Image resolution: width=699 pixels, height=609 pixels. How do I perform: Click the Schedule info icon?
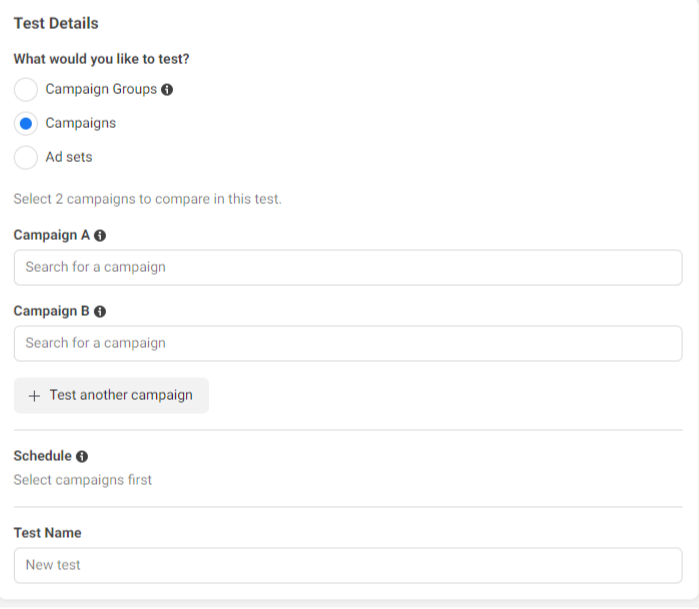pos(82,456)
